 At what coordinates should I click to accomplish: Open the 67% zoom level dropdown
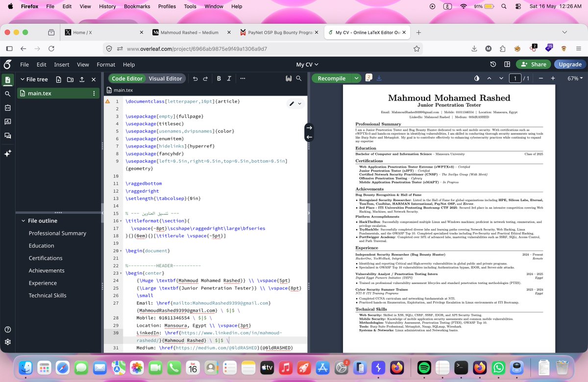pos(573,78)
